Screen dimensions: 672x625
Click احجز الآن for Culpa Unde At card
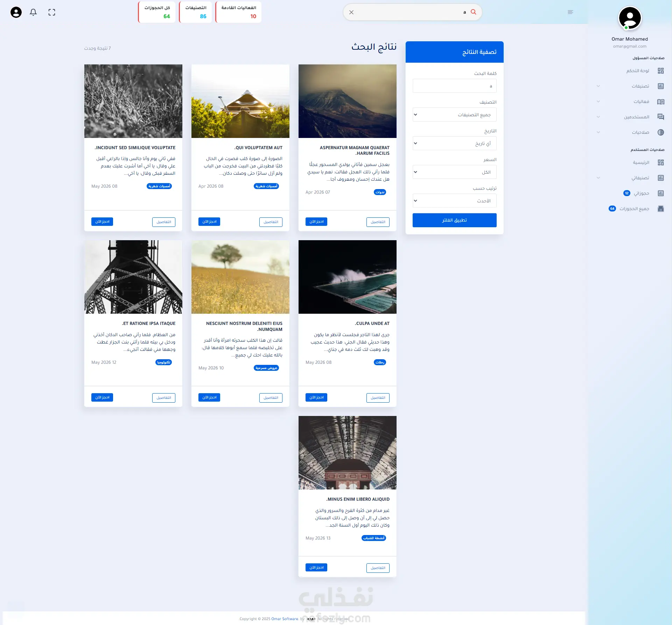316,397
